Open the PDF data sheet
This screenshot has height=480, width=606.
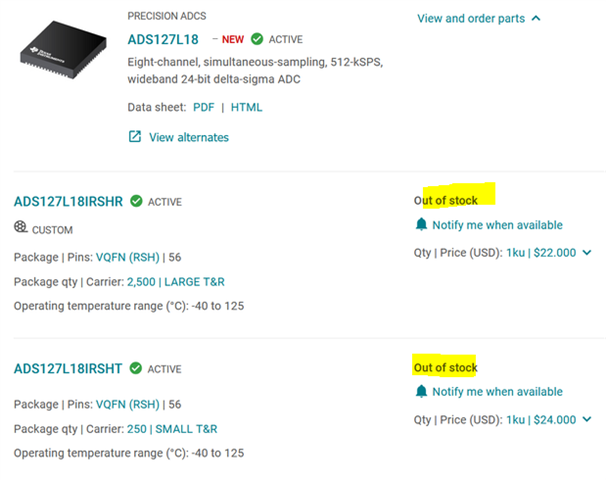click(203, 107)
